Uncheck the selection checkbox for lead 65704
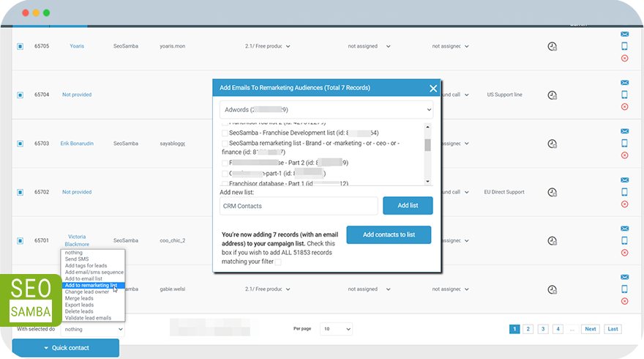 [x=20, y=95]
